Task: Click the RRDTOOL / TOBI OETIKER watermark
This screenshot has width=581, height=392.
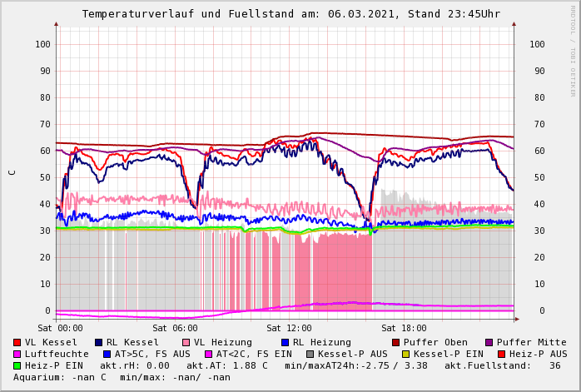Action: coord(573,50)
